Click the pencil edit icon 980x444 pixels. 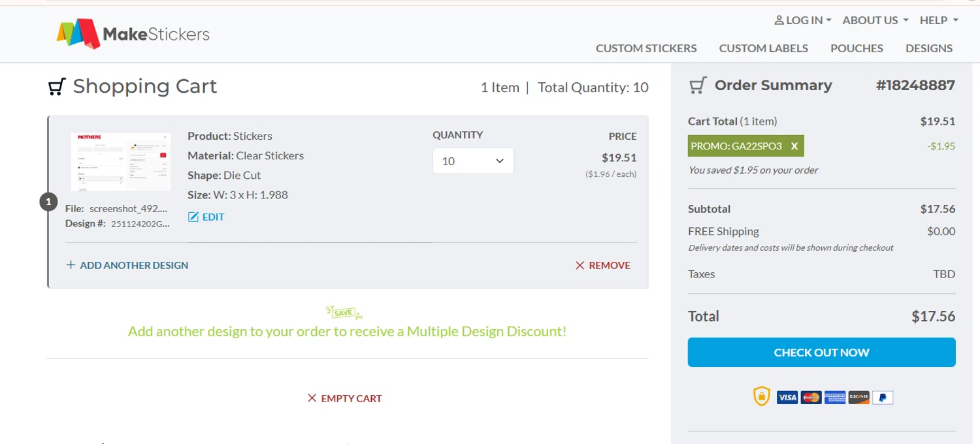[x=193, y=217]
